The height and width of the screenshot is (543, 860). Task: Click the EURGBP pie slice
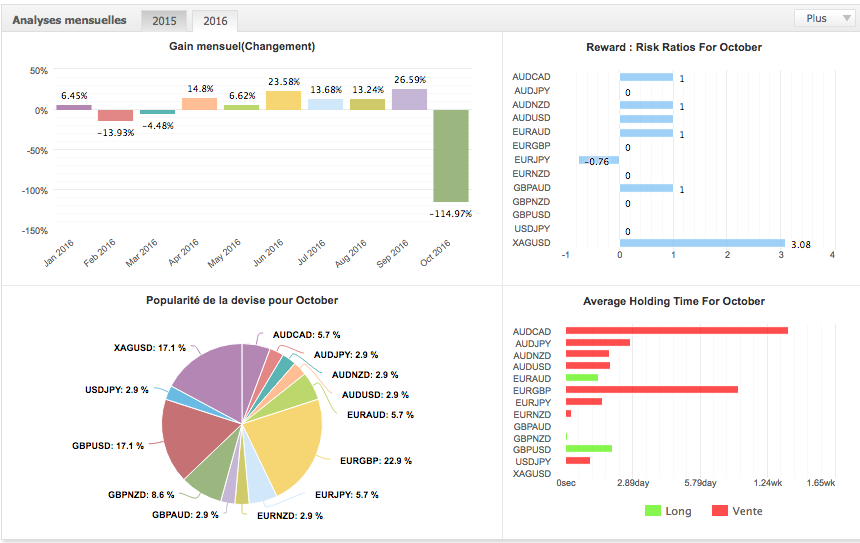tap(288, 444)
